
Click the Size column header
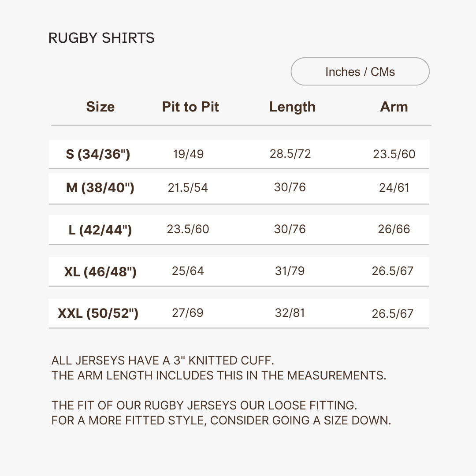point(100,107)
